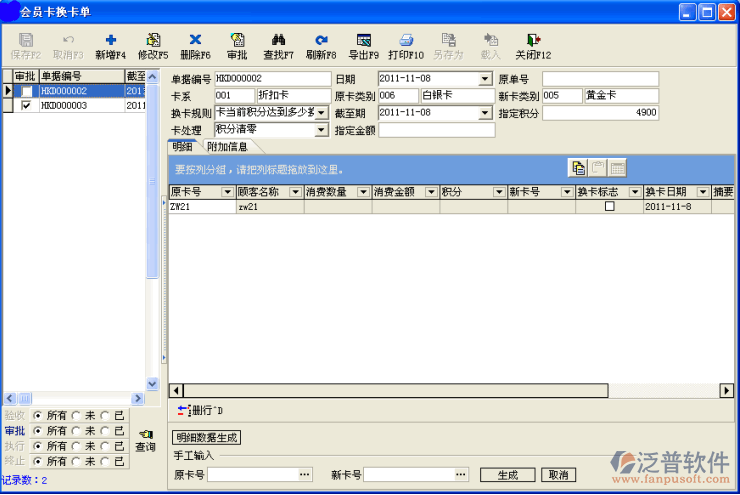Toggle 换卡标志 checkbox for ZW21 row
This screenshot has height=495, width=740.
(610, 206)
